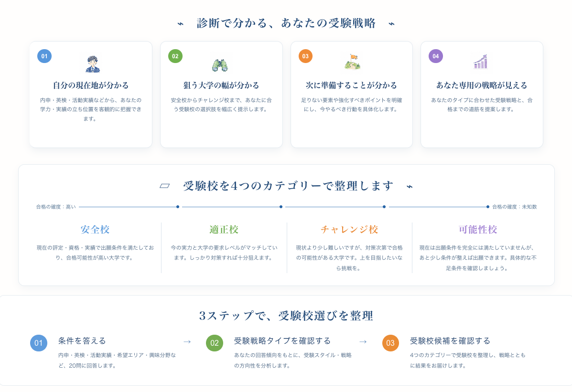
Task: Click the student character icon in card 01
Action: 93,64
